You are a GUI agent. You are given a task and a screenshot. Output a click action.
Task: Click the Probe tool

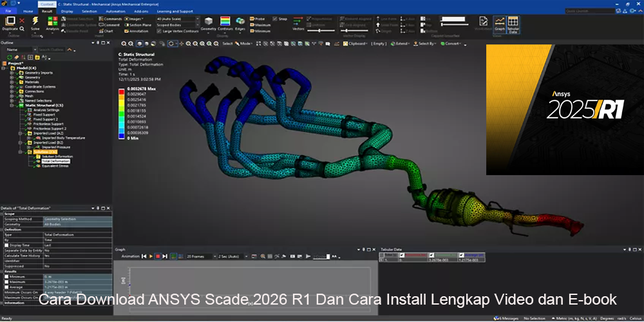[257, 19]
